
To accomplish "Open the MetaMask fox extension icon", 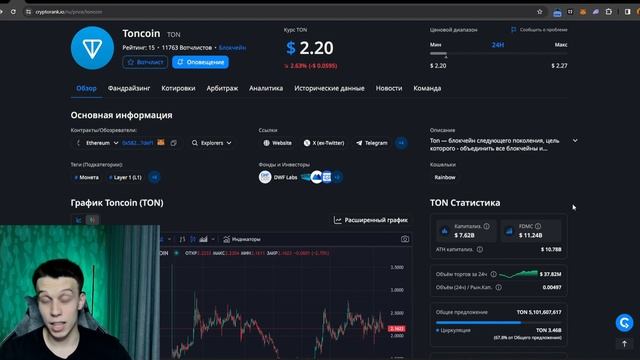I will tap(583, 12).
